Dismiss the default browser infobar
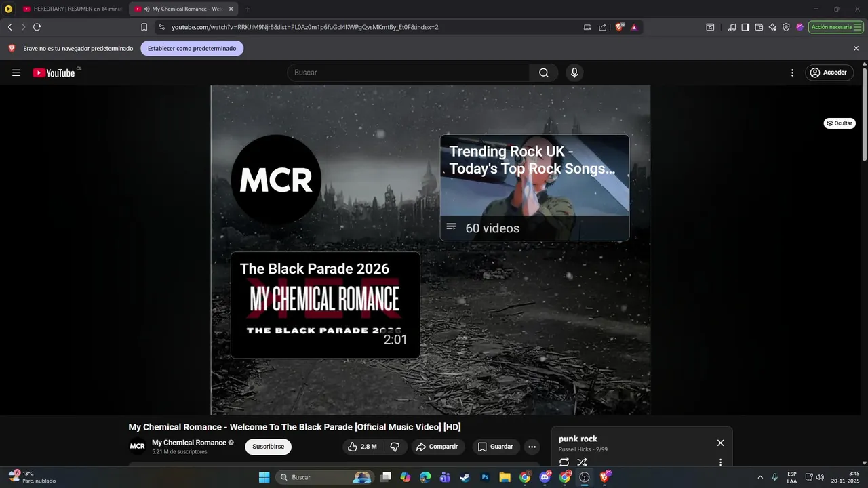Viewport: 868px width, 488px height. click(856, 49)
